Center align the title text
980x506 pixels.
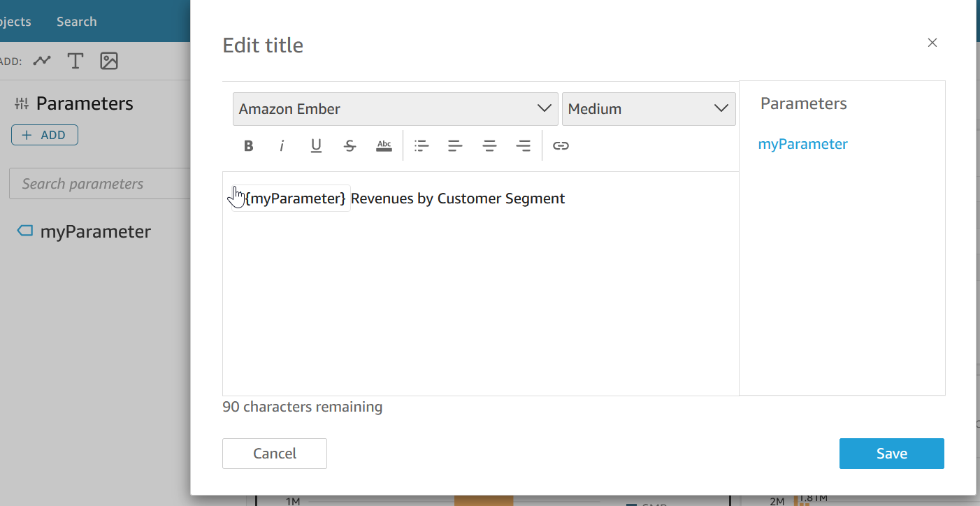pyautogui.click(x=489, y=145)
